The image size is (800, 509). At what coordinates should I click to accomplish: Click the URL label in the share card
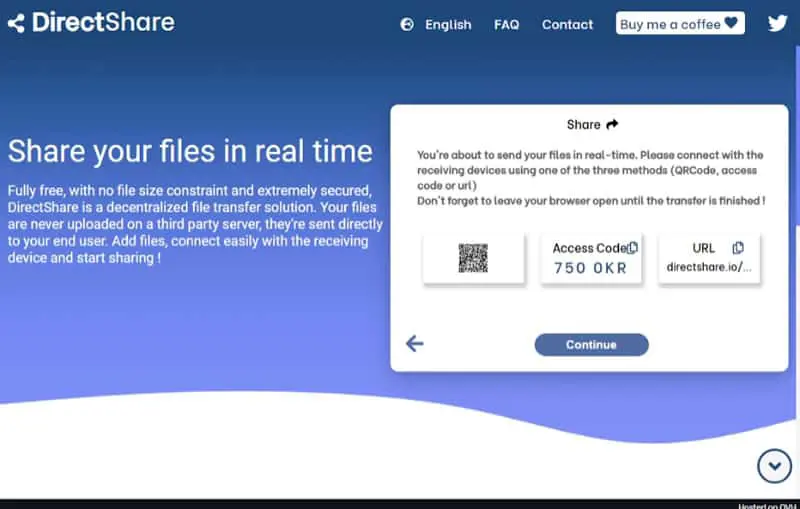pyautogui.click(x=704, y=248)
